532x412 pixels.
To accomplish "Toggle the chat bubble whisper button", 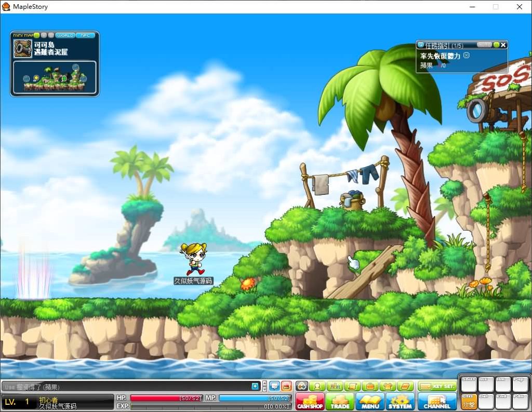I will (x=274, y=386).
